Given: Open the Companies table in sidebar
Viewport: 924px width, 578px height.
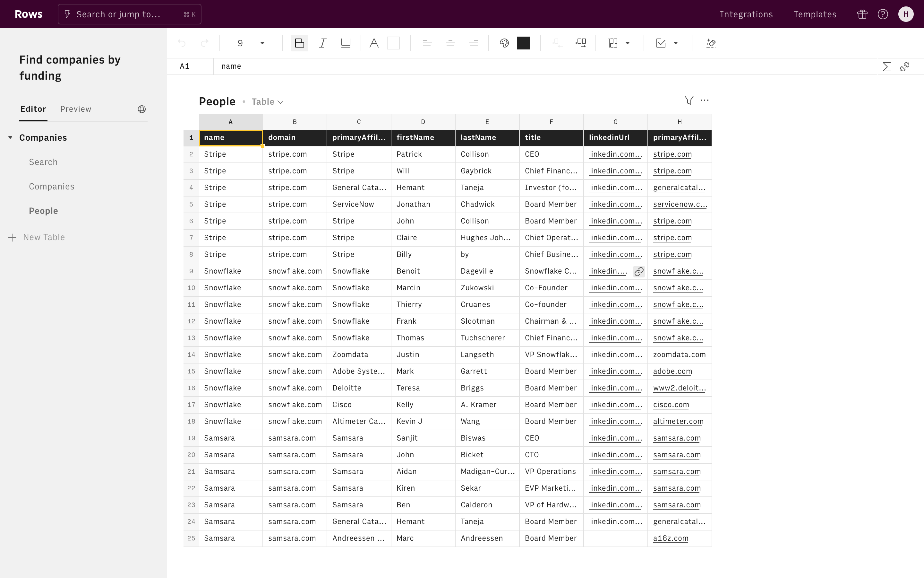Looking at the screenshot, I should [52, 187].
